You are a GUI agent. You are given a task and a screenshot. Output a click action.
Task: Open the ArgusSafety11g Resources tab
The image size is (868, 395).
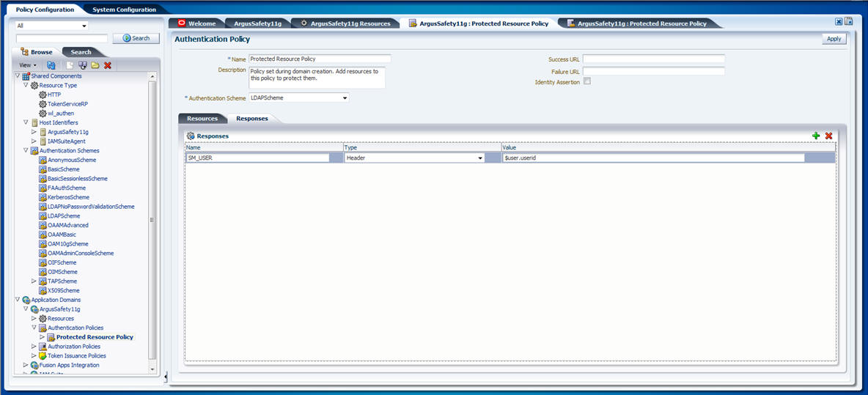[x=346, y=23]
